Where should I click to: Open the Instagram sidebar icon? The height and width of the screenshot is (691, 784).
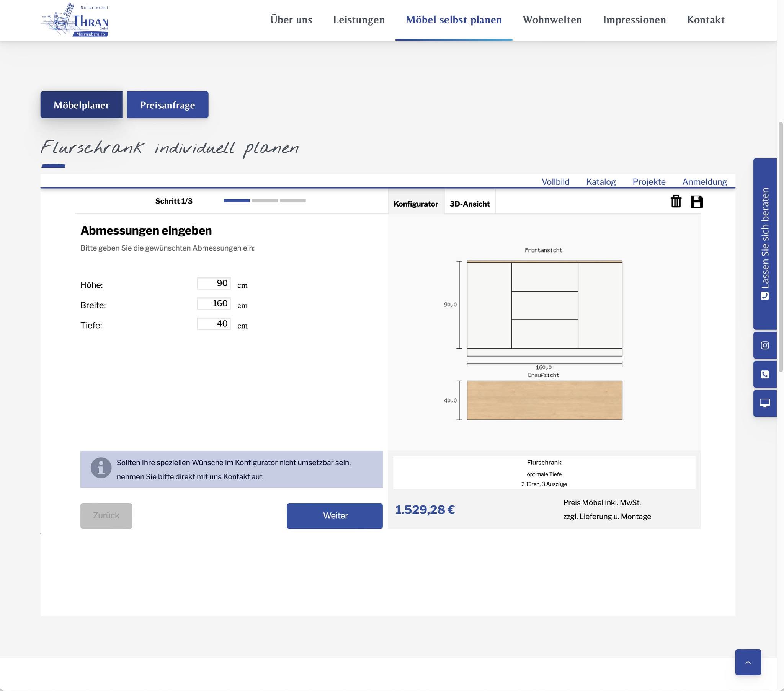pos(764,345)
